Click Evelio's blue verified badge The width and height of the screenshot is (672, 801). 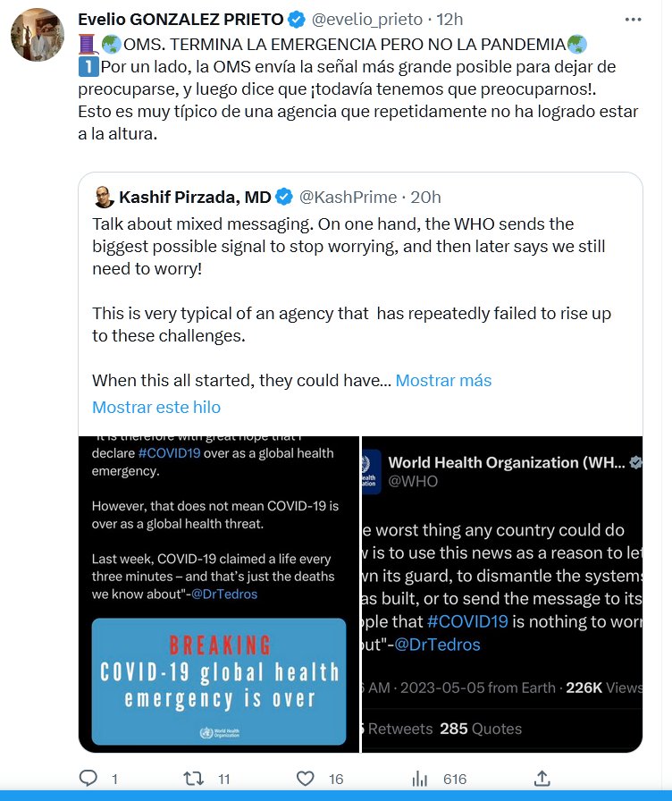(x=298, y=20)
